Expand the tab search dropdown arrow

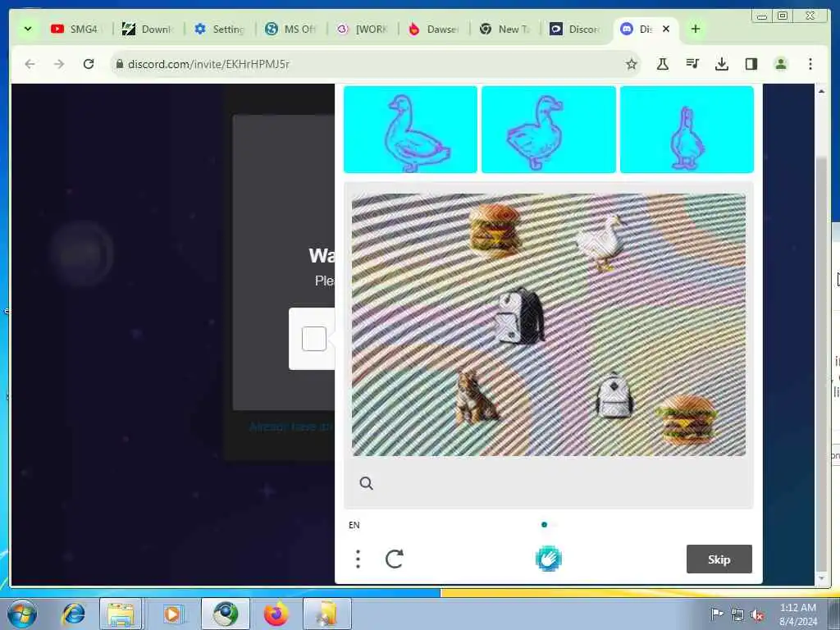pyautogui.click(x=28, y=29)
